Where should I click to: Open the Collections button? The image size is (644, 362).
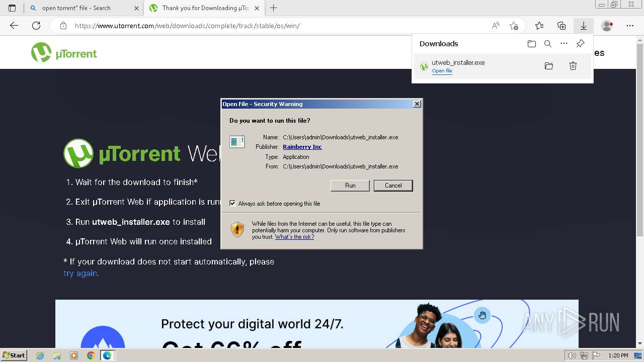click(561, 26)
